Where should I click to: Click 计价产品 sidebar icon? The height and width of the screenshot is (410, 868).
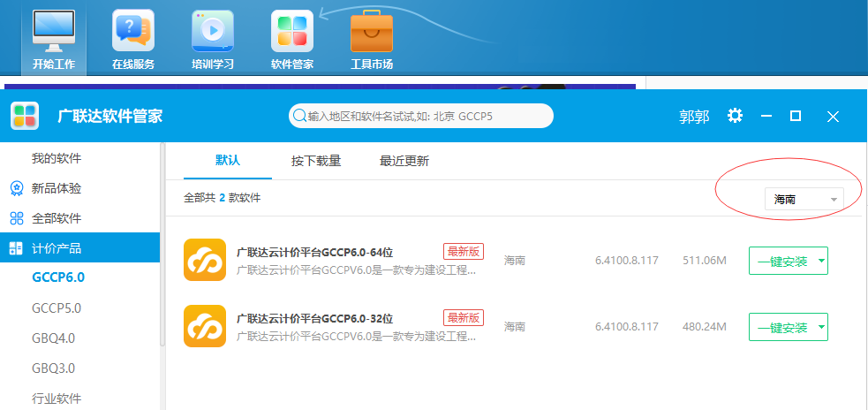coord(17,247)
